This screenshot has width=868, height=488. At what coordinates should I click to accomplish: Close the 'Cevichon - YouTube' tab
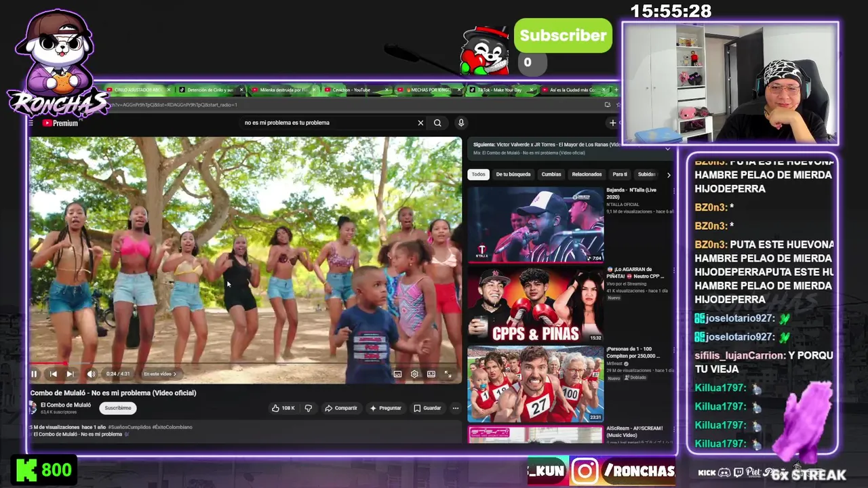387,90
